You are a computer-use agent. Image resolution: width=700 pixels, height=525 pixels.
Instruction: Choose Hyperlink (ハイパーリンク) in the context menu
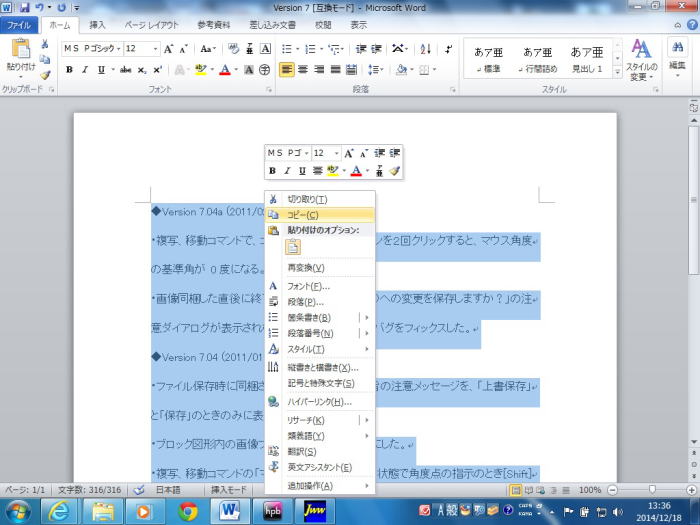click(x=320, y=402)
